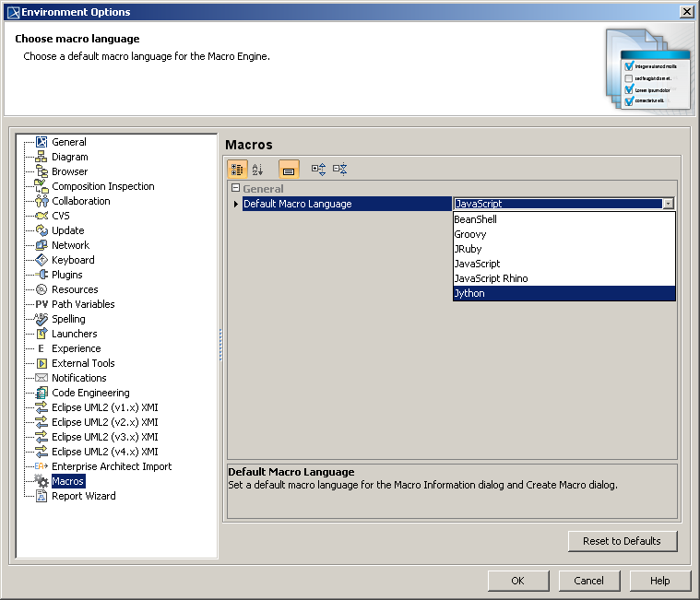700x600 pixels.
Task: Open the Keyboard options icon
Action: coord(42,260)
